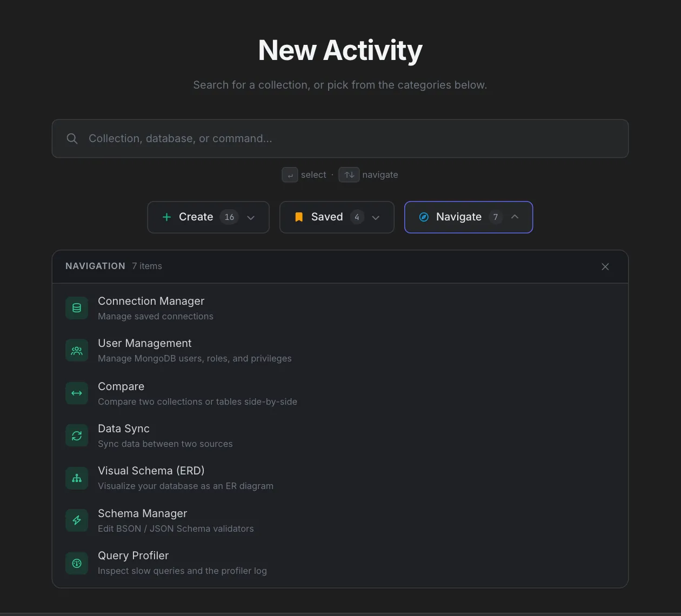Expand the Create dropdown chevron

click(251, 218)
